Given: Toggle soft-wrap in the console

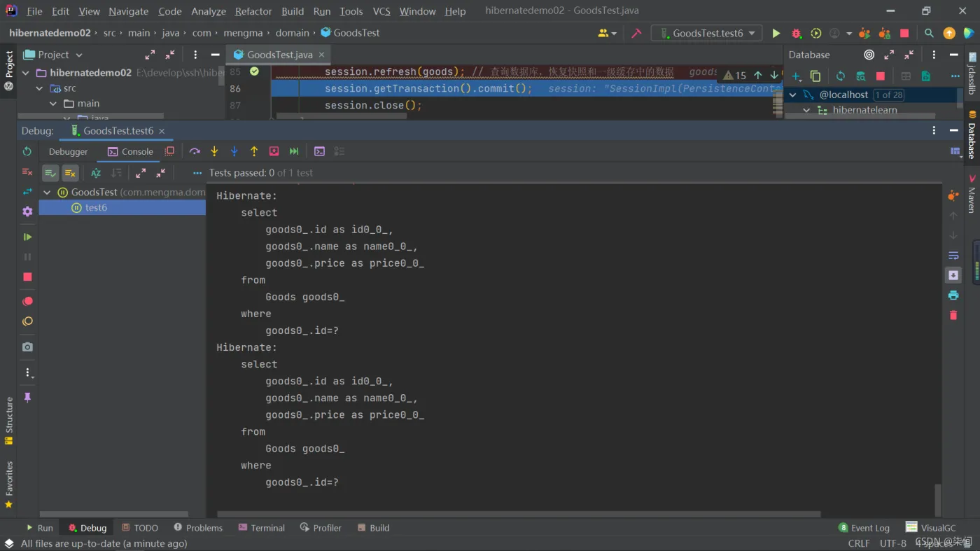Looking at the screenshot, I should coord(953,256).
